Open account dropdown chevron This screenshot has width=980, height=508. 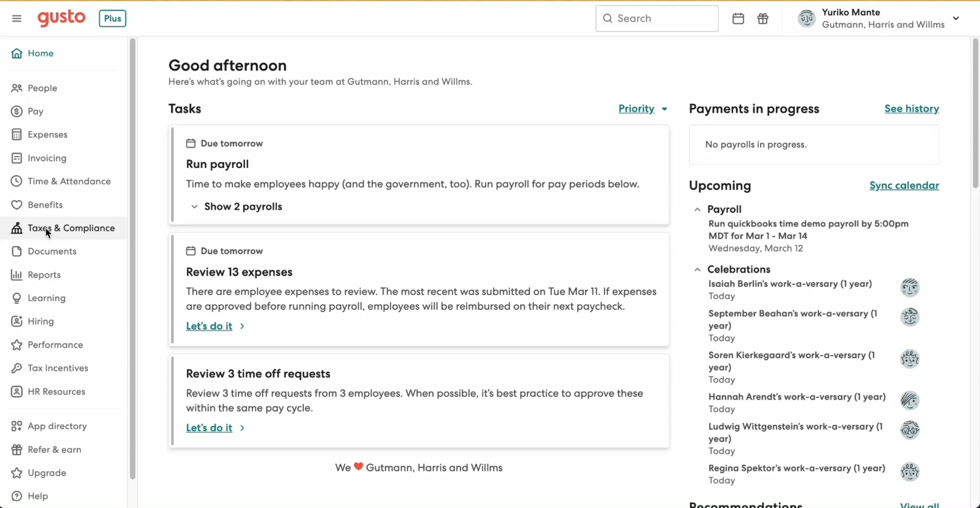956,18
